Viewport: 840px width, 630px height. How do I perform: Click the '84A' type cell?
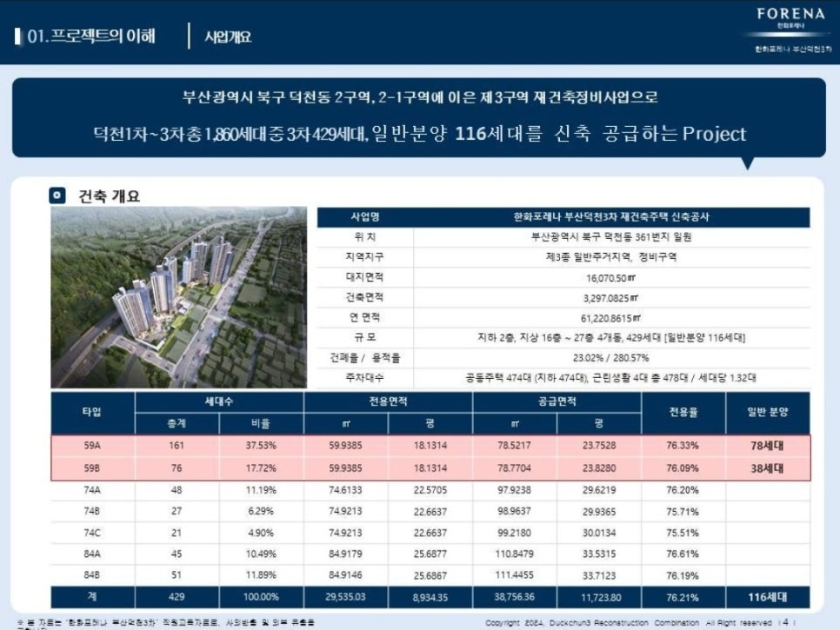pyautogui.click(x=92, y=554)
